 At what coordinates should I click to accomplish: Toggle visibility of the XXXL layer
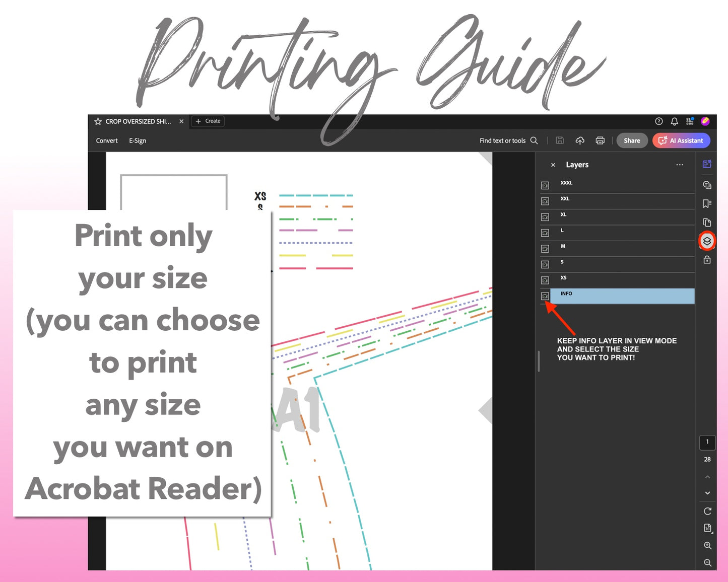pyautogui.click(x=545, y=185)
